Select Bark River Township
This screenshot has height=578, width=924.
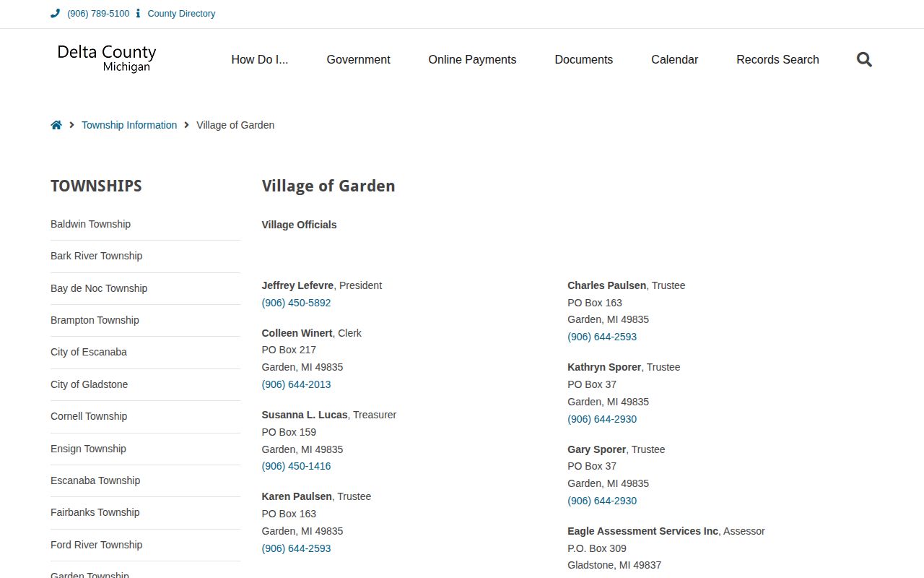[96, 256]
